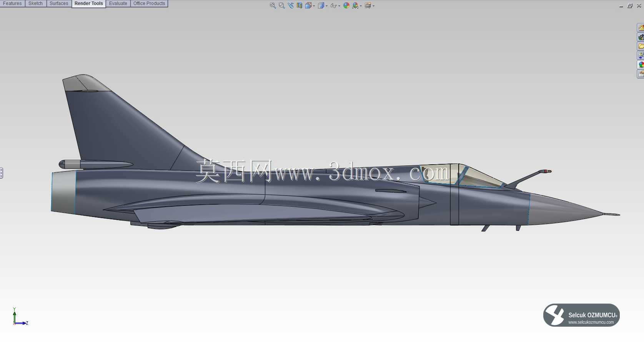Screen dimensions: 644x344
Task: Click the Apply Scene icon
Action: 356,5
